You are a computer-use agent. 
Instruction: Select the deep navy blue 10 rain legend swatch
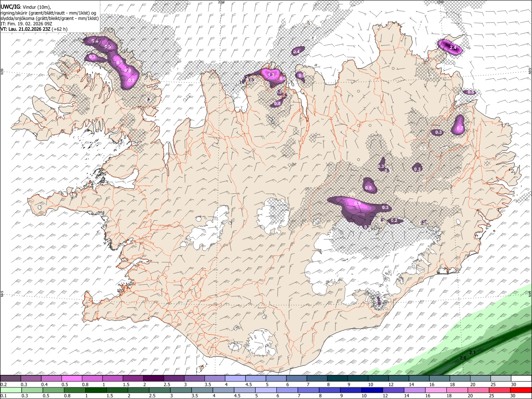372,390
